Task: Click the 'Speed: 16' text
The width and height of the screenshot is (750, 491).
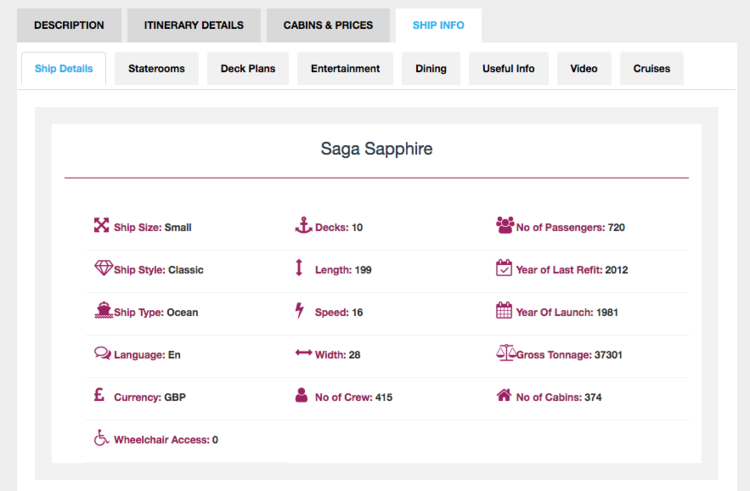Action: click(x=339, y=313)
